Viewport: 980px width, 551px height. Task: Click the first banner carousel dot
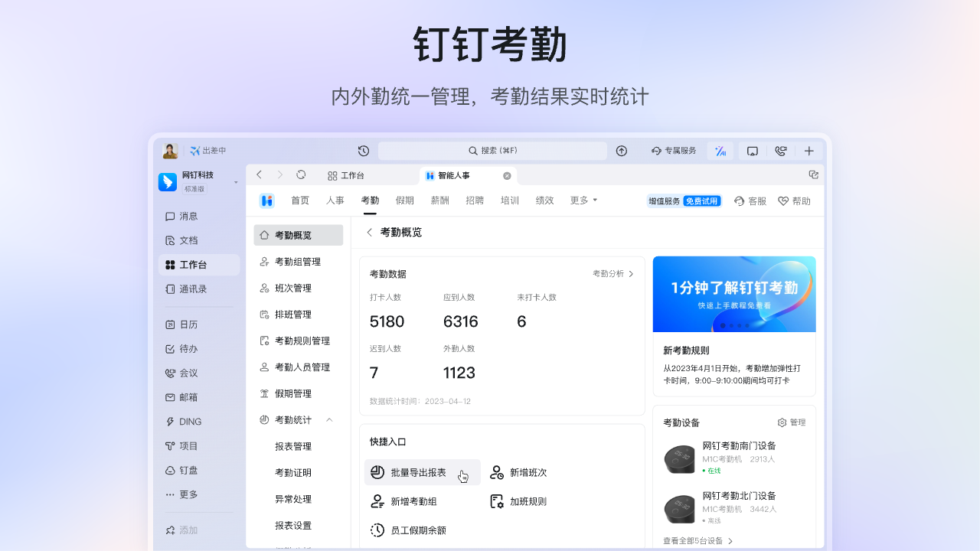pos(723,325)
